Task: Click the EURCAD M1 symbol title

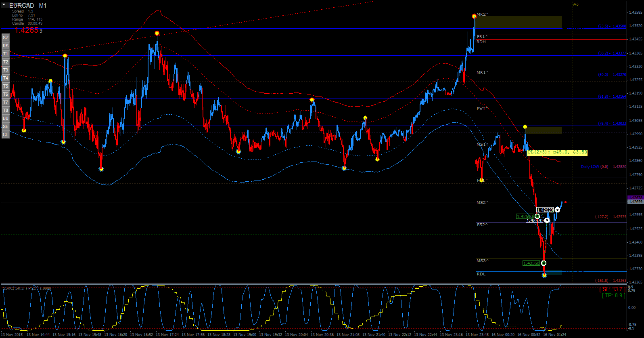Action: [x=28, y=6]
